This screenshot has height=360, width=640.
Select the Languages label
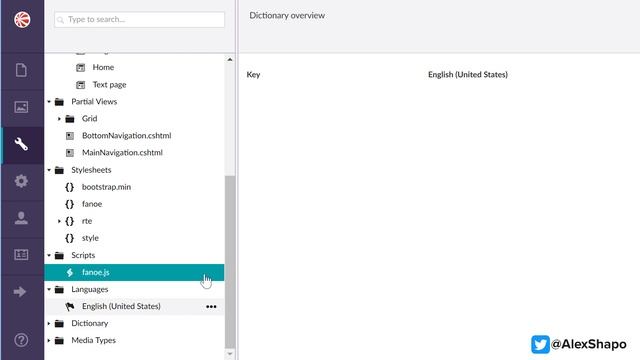click(89, 289)
